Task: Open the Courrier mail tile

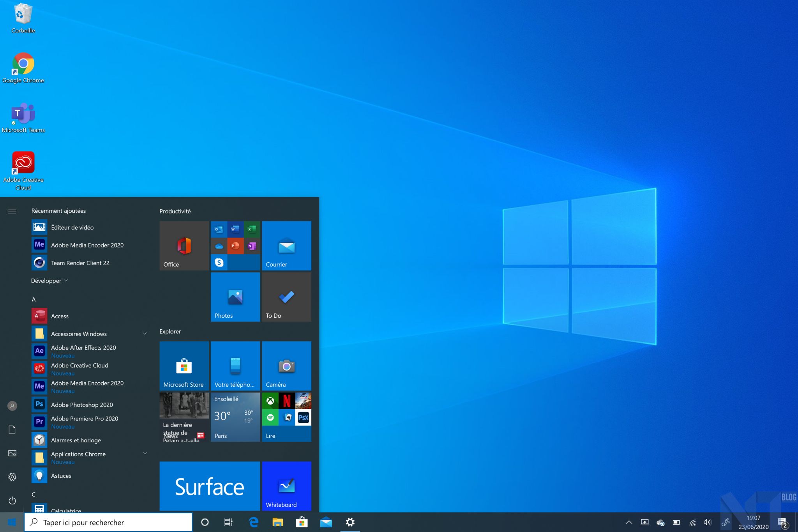Action: [286, 246]
